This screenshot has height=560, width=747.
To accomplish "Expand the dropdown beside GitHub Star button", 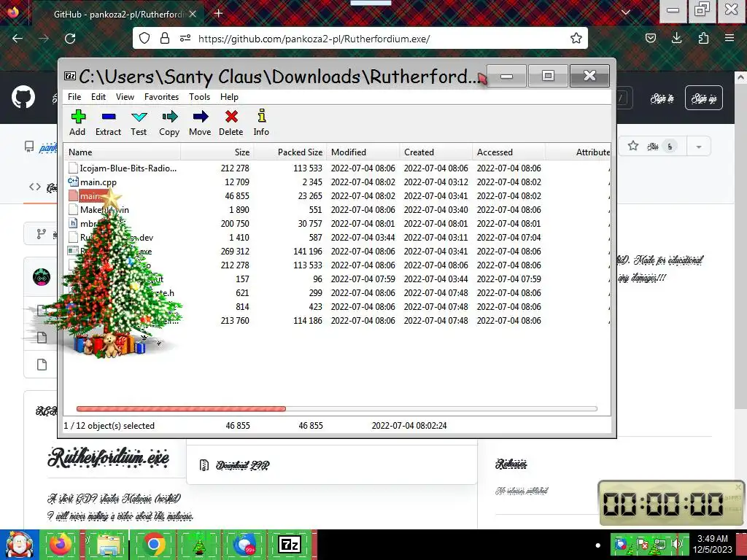I will (x=699, y=146).
